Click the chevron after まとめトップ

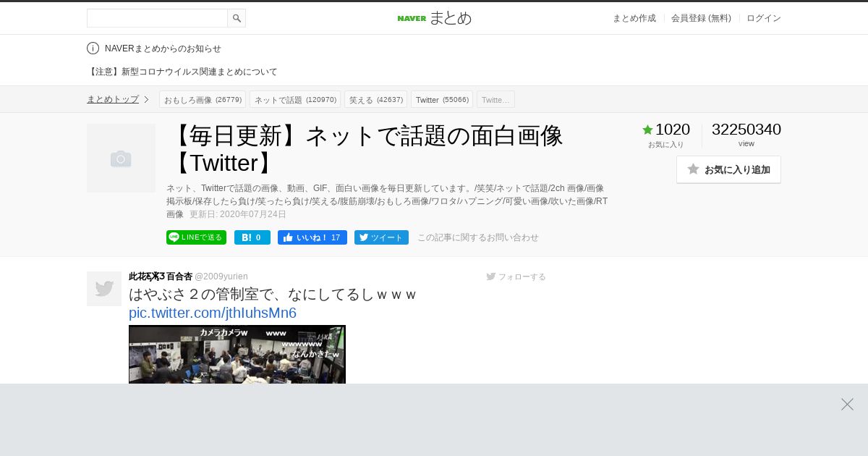146,99
